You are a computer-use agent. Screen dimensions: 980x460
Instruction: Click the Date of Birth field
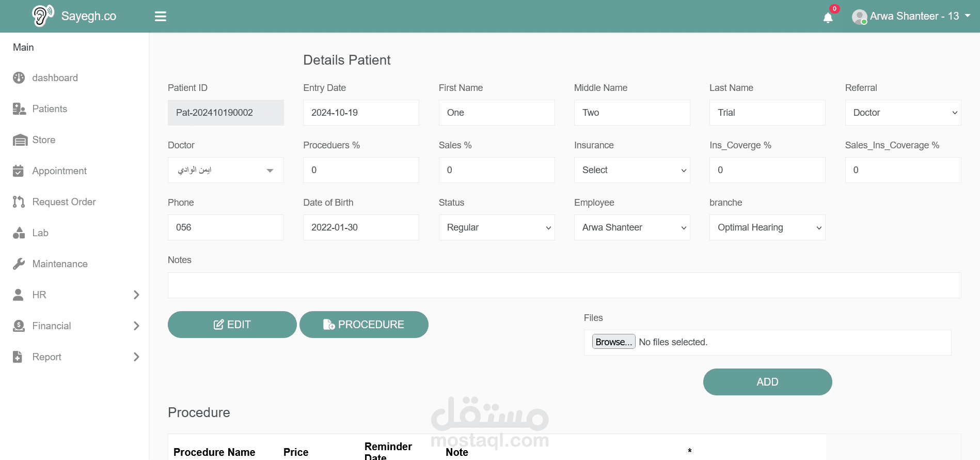361,227
